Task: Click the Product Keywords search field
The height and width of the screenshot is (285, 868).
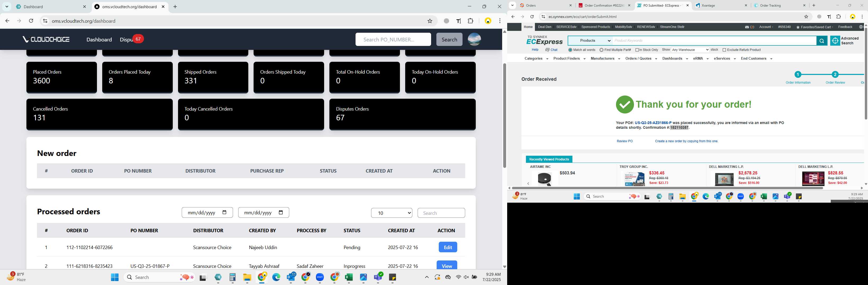Action: pyautogui.click(x=714, y=41)
